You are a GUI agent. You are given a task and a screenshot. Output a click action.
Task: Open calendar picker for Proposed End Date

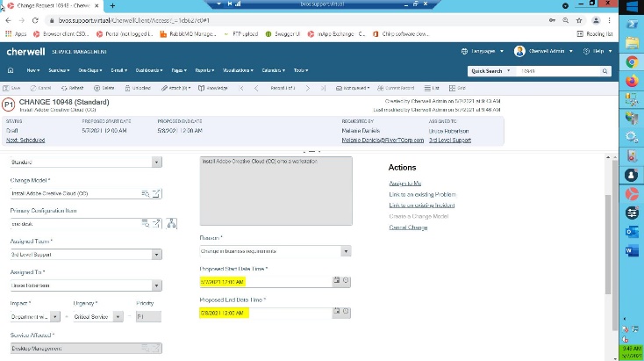[336, 312]
